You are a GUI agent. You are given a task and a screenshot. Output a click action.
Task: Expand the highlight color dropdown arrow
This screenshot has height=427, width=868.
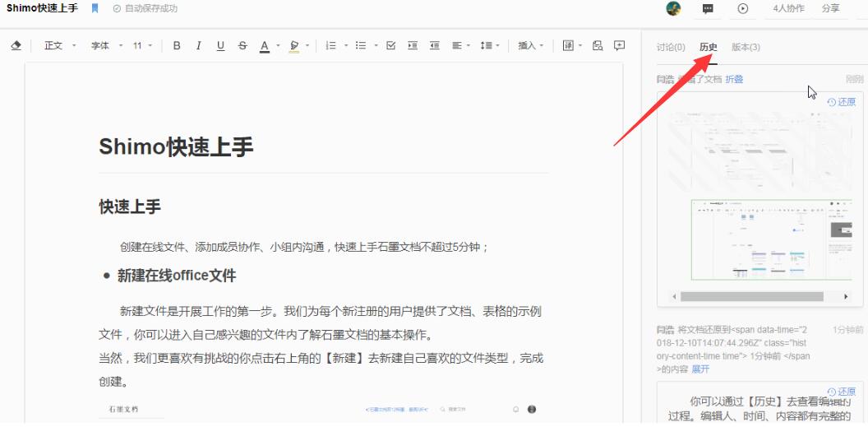(x=307, y=46)
